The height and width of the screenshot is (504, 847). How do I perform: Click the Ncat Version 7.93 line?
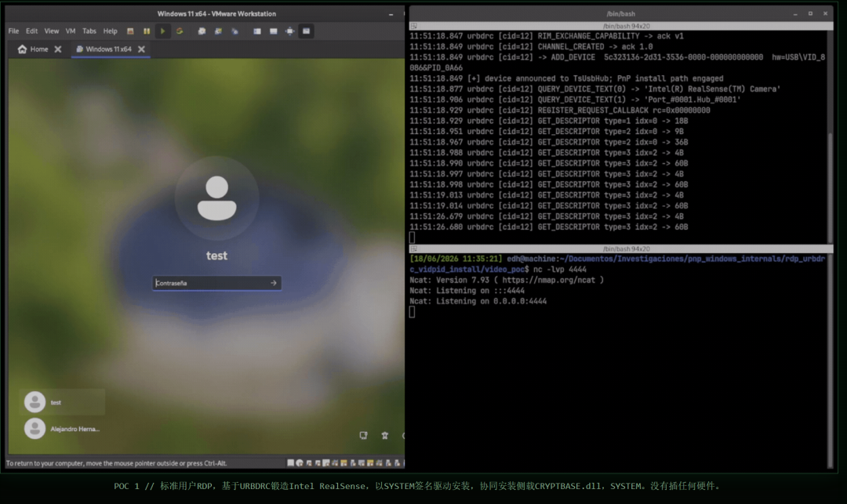click(x=507, y=280)
